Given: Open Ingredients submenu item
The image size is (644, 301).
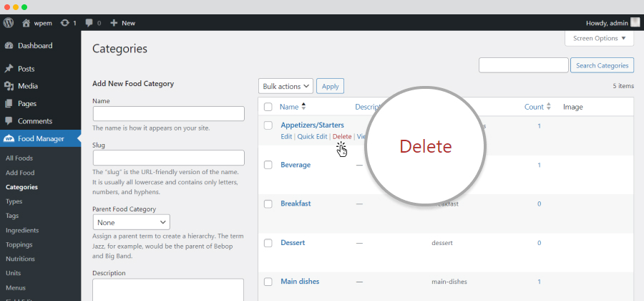Looking at the screenshot, I should (x=22, y=230).
